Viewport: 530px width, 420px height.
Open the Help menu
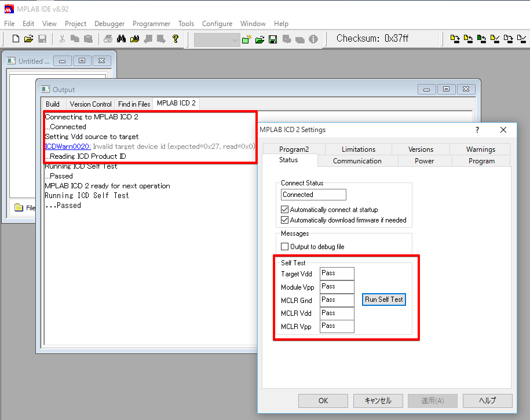click(x=281, y=24)
